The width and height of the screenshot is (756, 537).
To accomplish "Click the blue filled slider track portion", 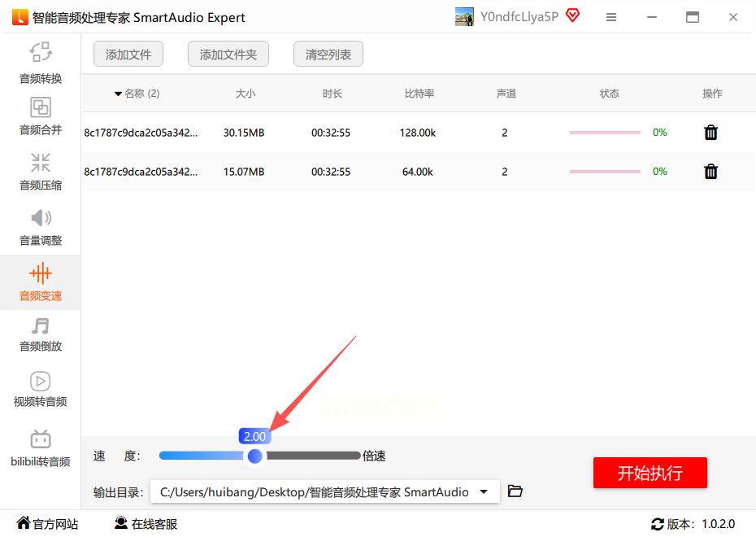I will [x=202, y=456].
